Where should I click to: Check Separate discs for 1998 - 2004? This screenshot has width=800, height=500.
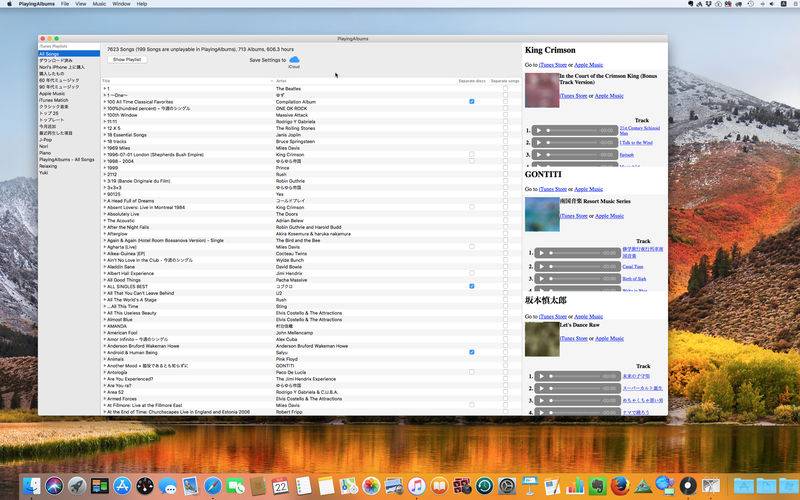coord(471,161)
